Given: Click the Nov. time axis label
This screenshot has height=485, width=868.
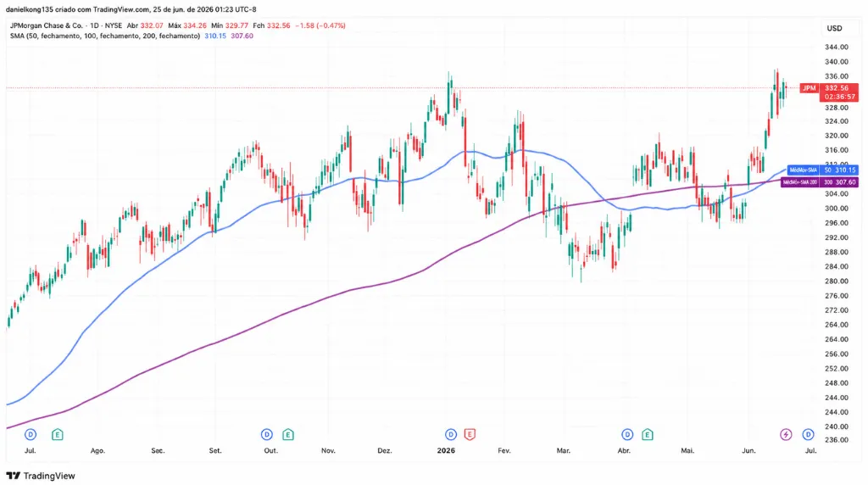Looking at the screenshot, I should click(x=328, y=451).
